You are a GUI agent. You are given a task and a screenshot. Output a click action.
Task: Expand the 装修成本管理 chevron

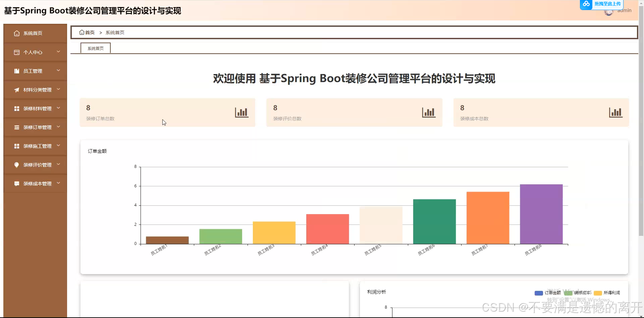tap(58, 183)
